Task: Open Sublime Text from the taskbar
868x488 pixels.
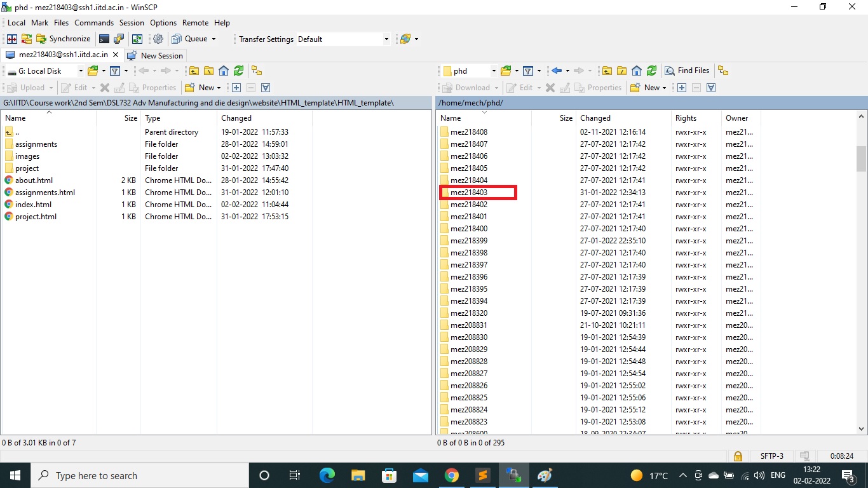Action: tap(483, 475)
